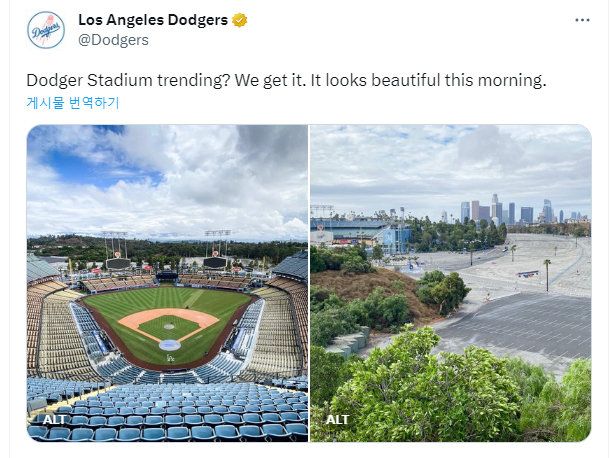Click the Dodgers profile avatar logo
This screenshot has height=458, width=611.
46,30
